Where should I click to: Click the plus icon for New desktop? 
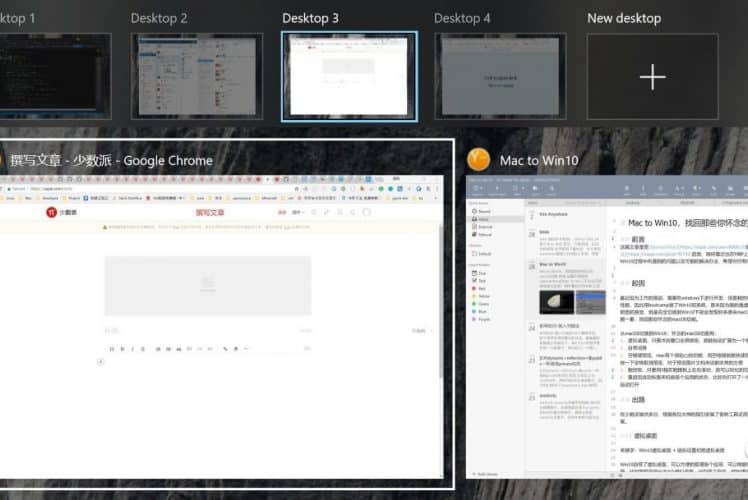[x=651, y=77]
